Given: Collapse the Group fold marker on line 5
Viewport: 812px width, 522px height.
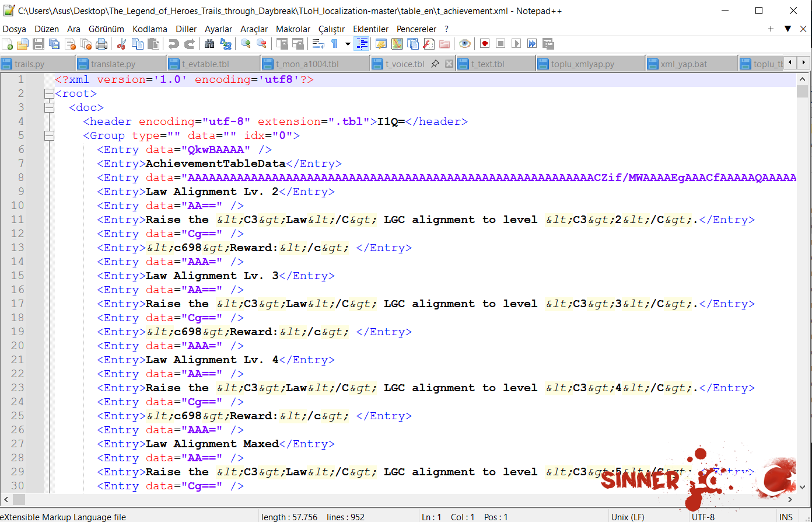Looking at the screenshot, I should (49, 135).
